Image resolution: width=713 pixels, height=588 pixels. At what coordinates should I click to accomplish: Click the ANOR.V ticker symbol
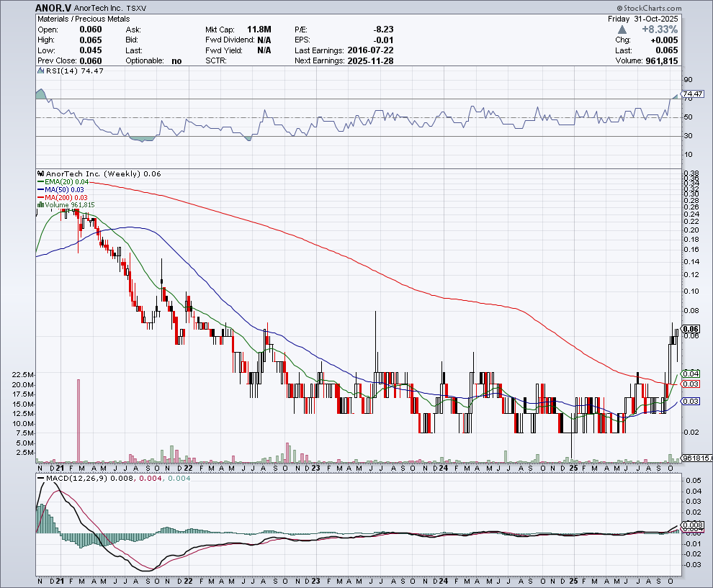coord(53,8)
